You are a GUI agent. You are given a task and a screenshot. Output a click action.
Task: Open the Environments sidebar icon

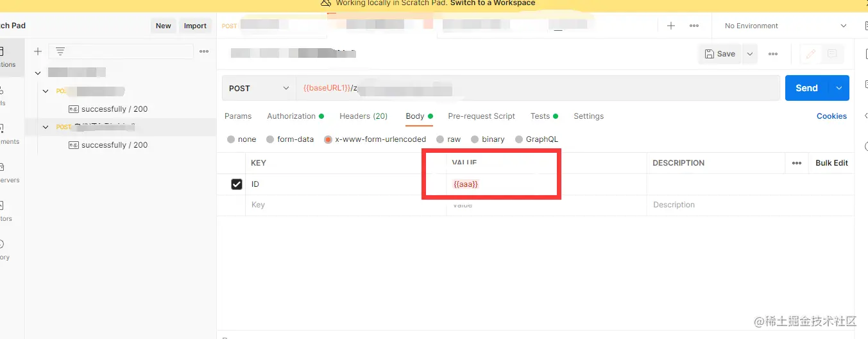click(8, 134)
